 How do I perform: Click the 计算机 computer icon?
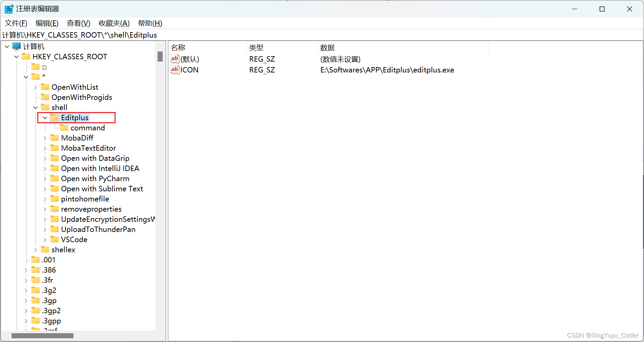point(17,46)
